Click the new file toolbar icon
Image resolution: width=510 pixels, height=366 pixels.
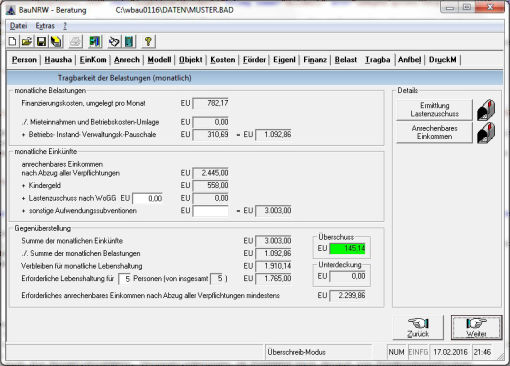(12, 42)
